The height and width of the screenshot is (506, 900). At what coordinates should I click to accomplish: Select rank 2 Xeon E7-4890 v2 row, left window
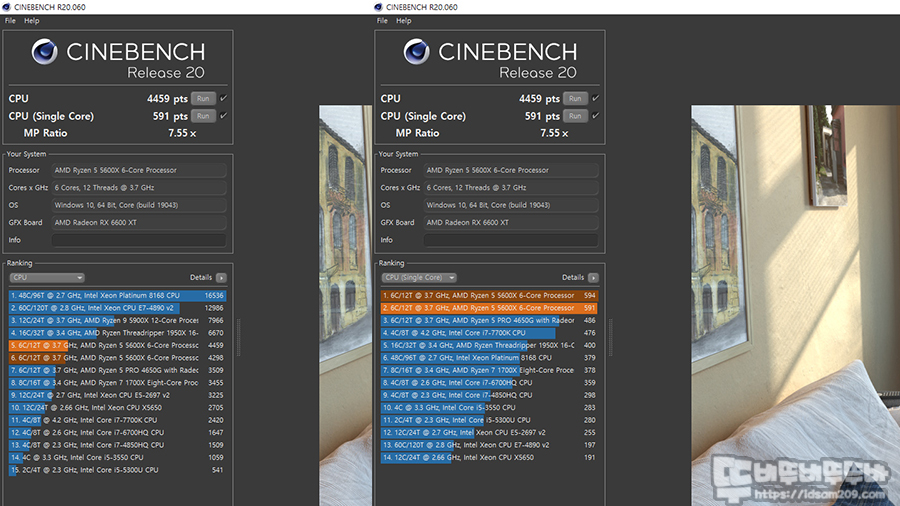[x=117, y=308]
